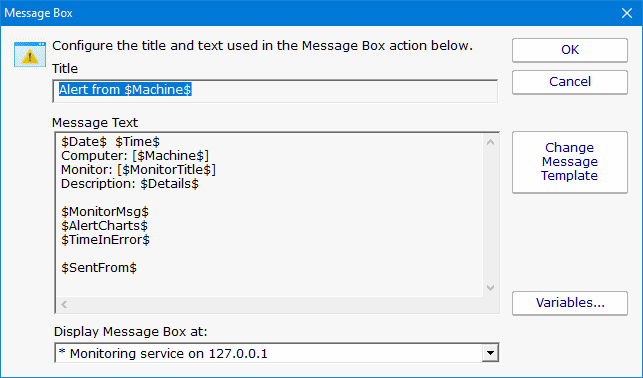Close the Message Box dialog with X
The height and width of the screenshot is (378, 643).
pyautogui.click(x=627, y=13)
